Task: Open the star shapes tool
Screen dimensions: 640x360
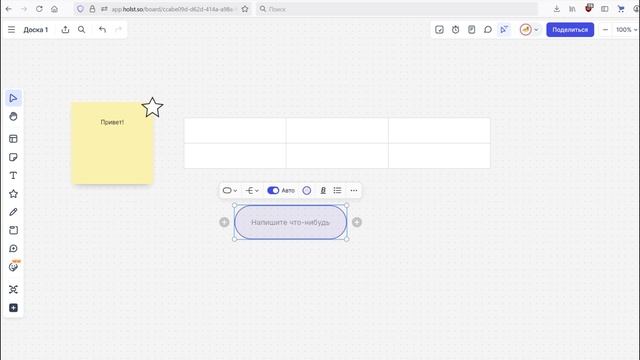Action: click(x=13, y=194)
